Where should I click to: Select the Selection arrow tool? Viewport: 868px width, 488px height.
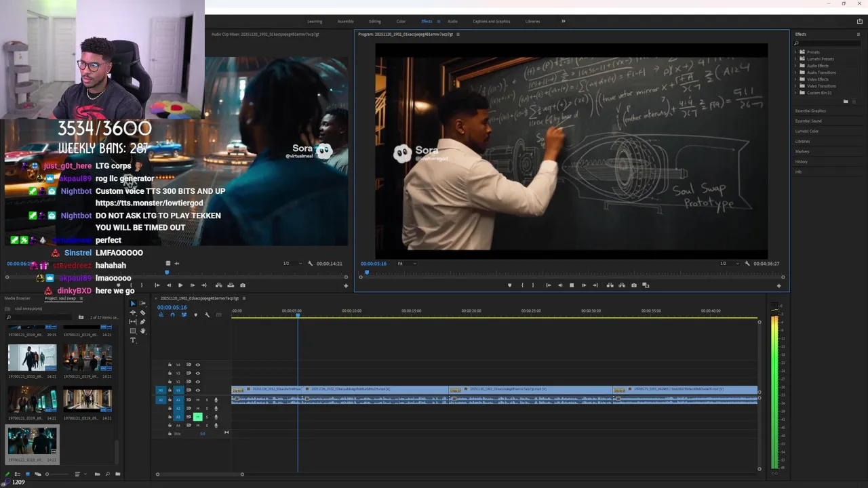pyautogui.click(x=133, y=303)
